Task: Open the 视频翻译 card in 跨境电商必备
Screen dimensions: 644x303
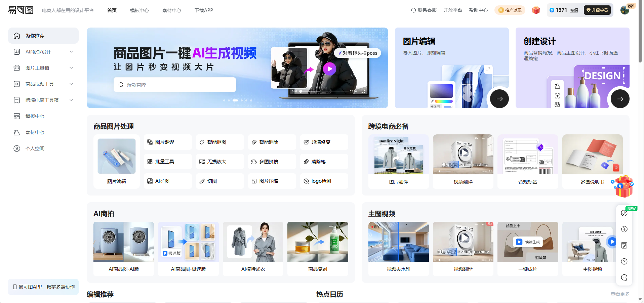Action: 463,162
